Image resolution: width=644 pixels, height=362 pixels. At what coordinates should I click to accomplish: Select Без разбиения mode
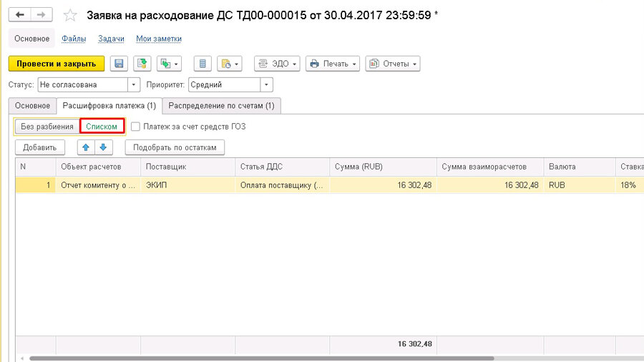(47, 127)
